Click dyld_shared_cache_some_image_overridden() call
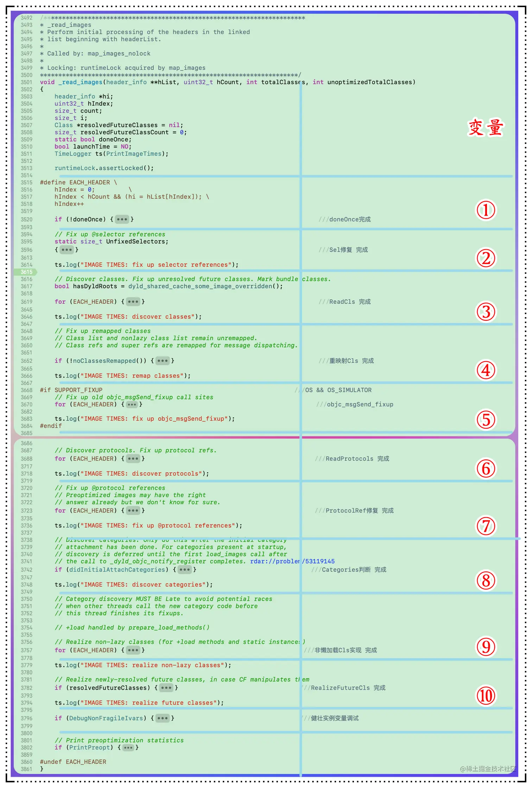Screen dimensions: 532x788 pyautogui.click(x=204, y=286)
